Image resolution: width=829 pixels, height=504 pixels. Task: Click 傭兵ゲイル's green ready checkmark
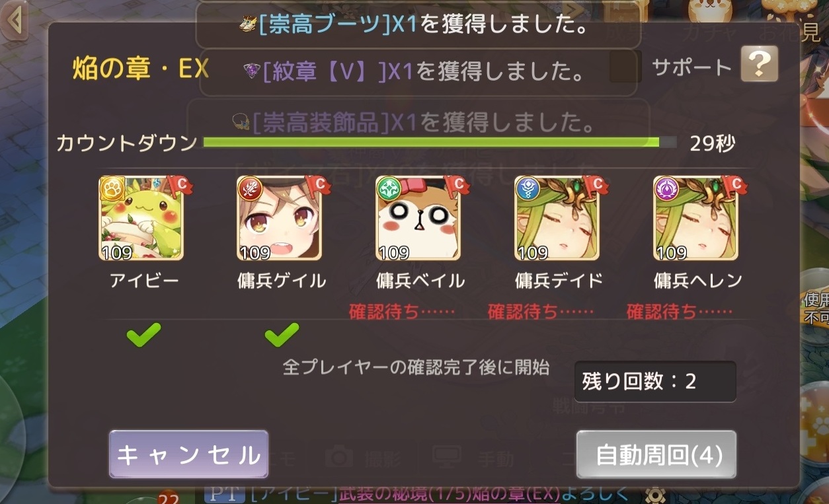click(282, 335)
